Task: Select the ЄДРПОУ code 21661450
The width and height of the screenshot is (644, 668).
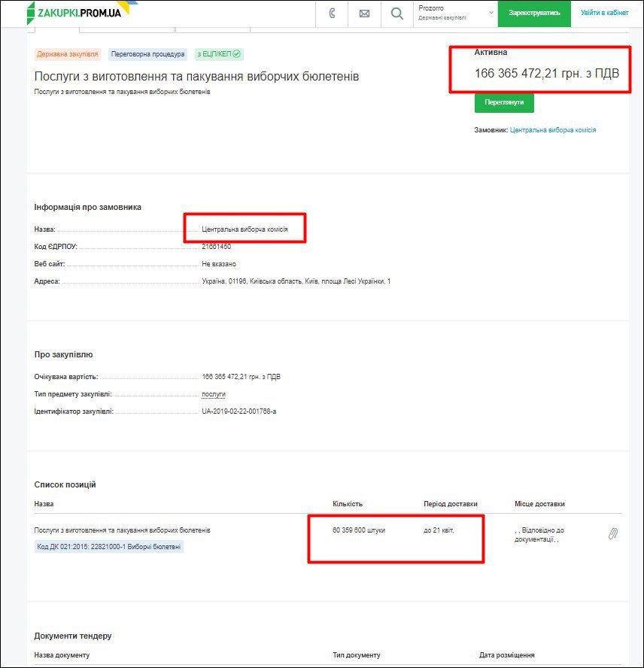Action: point(217,246)
